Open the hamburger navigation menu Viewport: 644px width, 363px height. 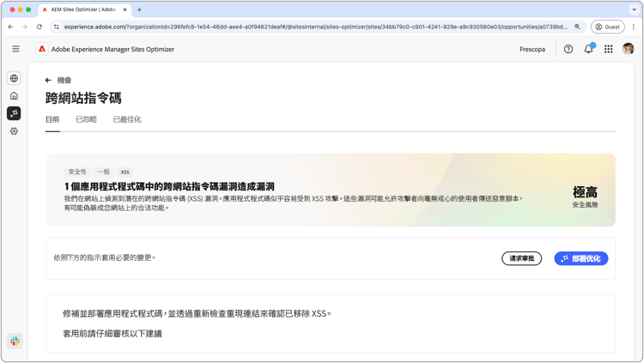tap(15, 49)
